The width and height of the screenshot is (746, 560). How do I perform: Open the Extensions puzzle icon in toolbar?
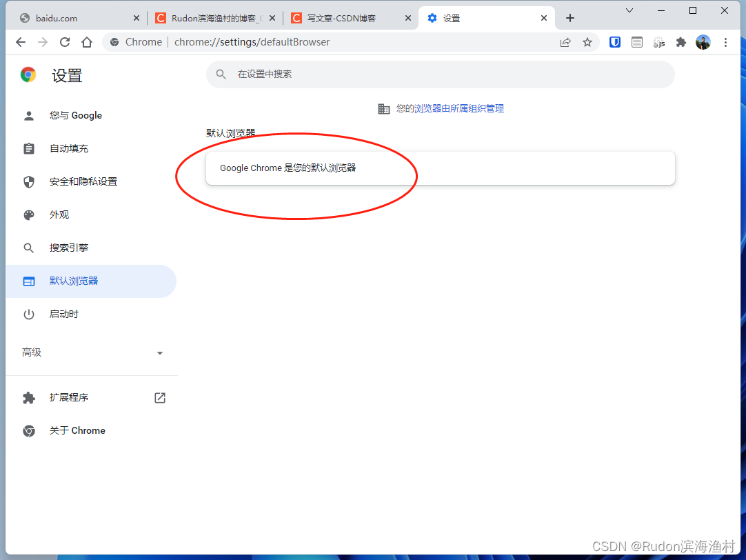(x=681, y=42)
